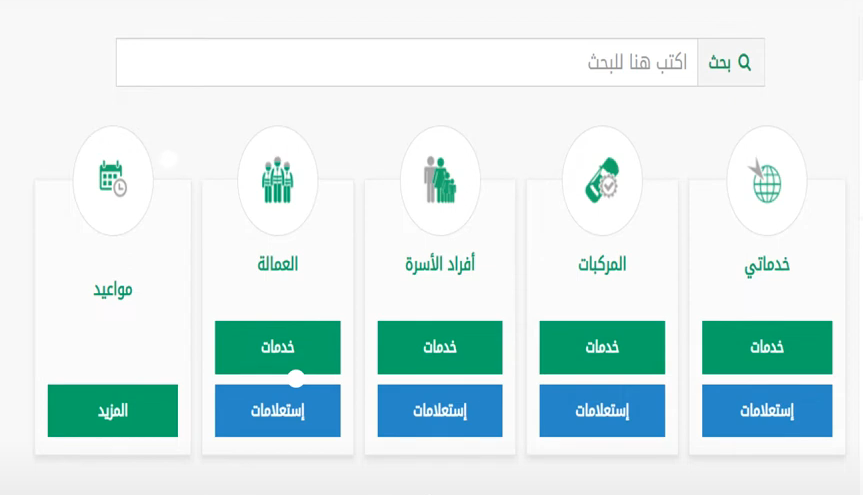Open خدمات under the المركبات card

[x=602, y=347]
